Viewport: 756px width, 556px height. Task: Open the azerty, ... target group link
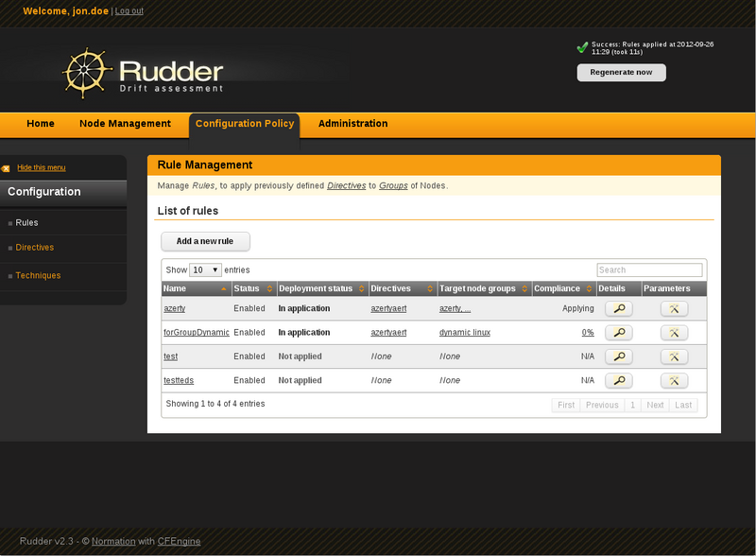pyautogui.click(x=455, y=308)
